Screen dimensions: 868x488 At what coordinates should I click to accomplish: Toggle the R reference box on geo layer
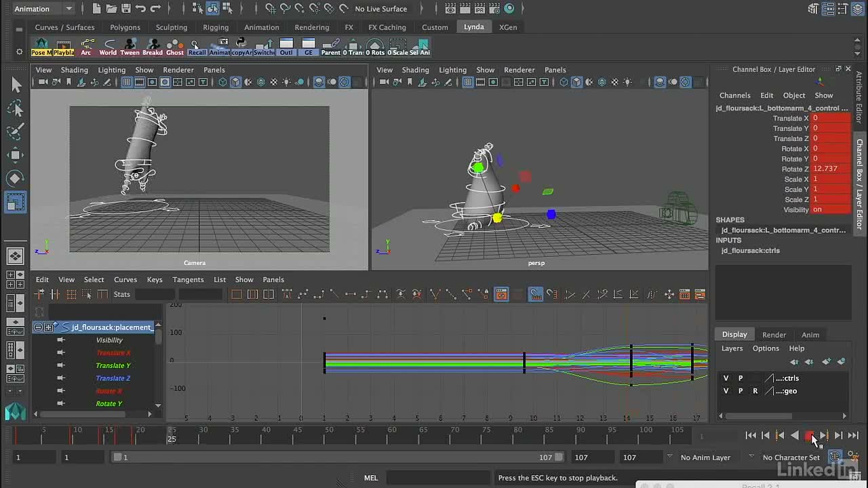[x=755, y=391]
